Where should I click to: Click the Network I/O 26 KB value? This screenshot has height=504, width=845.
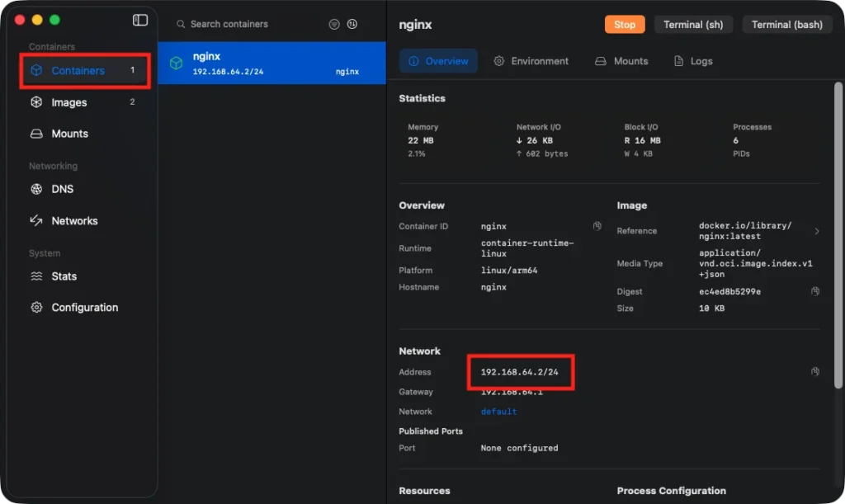point(535,140)
